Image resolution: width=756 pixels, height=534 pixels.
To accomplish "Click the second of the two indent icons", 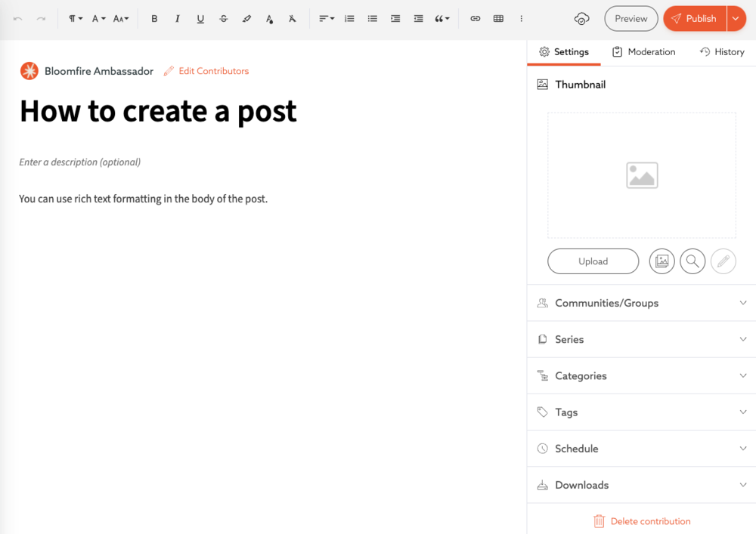I will click(419, 19).
